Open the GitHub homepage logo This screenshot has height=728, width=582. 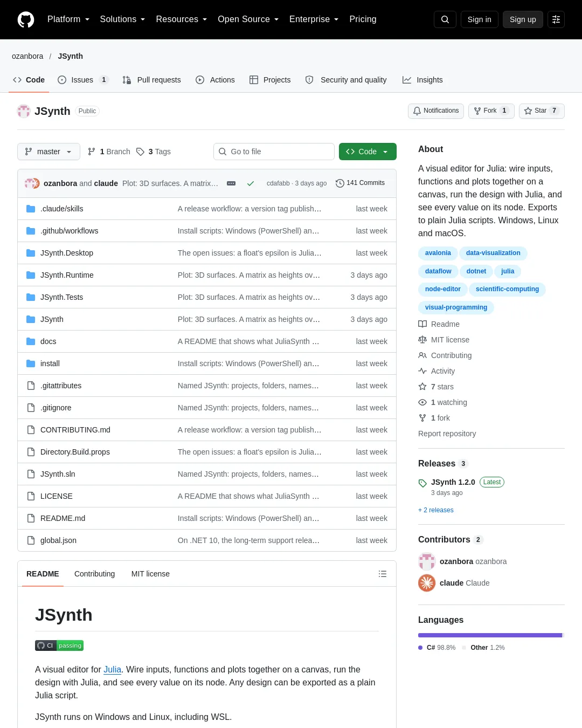pyautogui.click(x=26, y=19)
